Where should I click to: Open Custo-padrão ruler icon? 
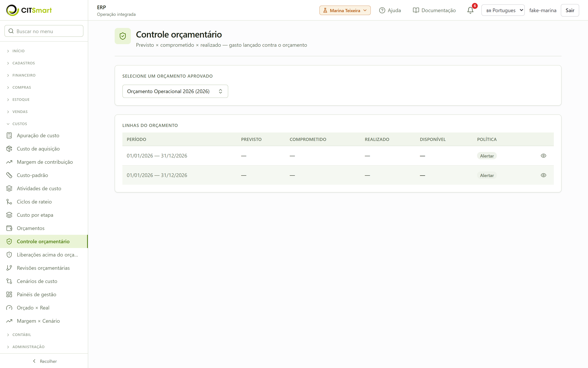pyautogui.click(x=9, y=175)
